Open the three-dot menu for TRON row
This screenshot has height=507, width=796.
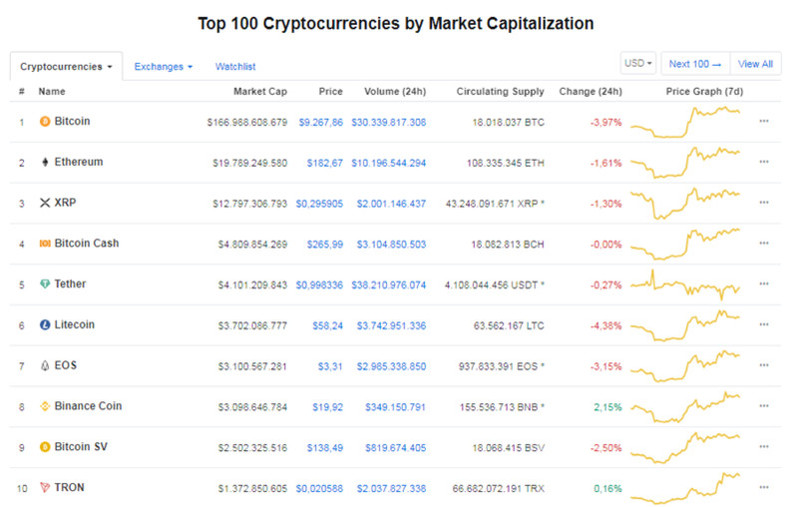[764, 487]
